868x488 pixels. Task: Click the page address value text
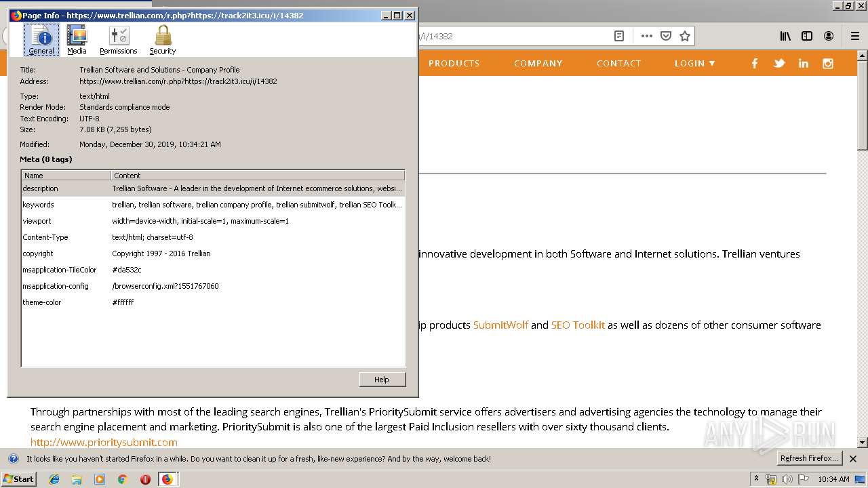(178, 81)
